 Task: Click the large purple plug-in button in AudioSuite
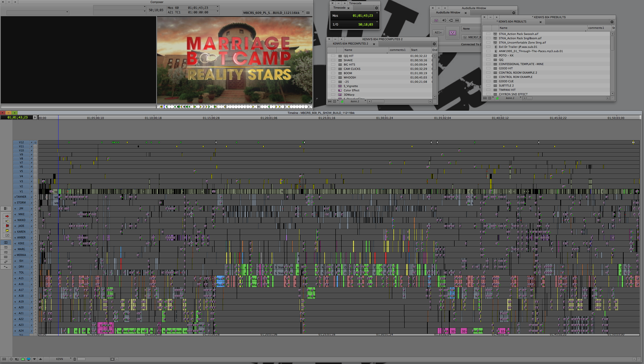453,33
